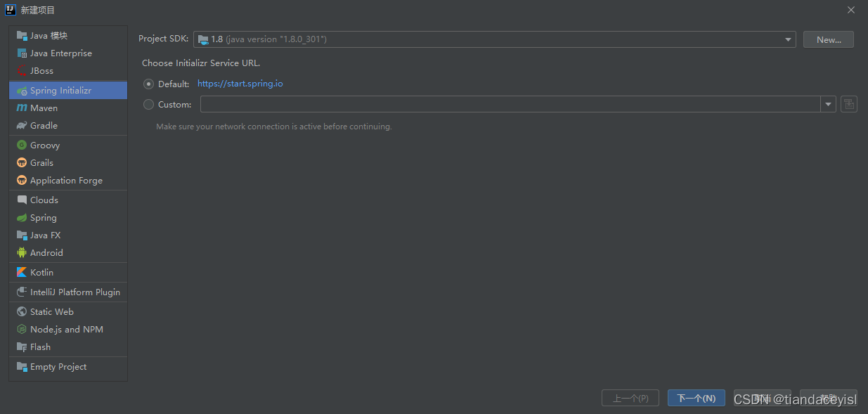Click the Empty Project folder icon
868x414 pixels.
click(22, 367)
